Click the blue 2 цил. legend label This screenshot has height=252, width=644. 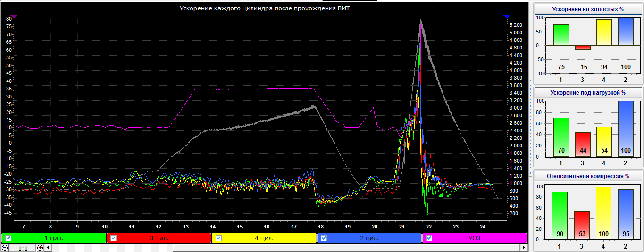click(x=369, y=238)
